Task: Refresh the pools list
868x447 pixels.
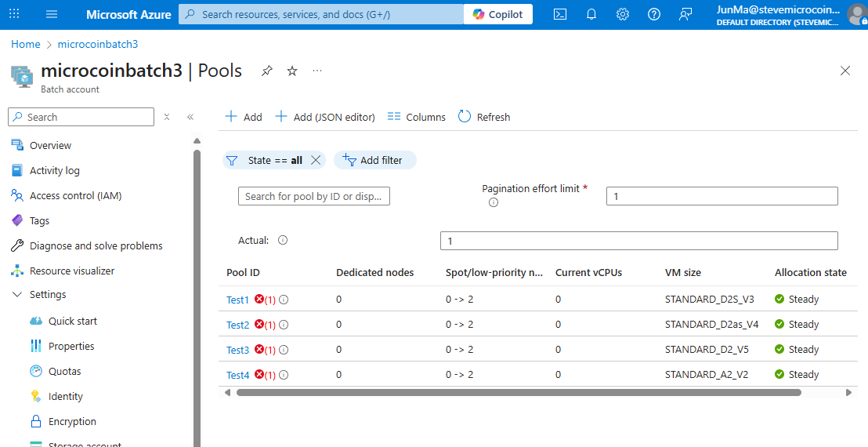Action: 484,117
